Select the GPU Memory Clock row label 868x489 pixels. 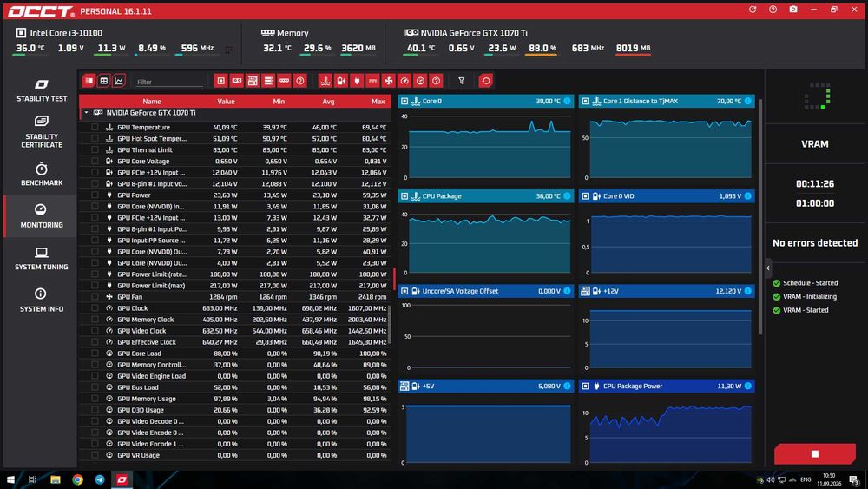click(x=145, y=320)
